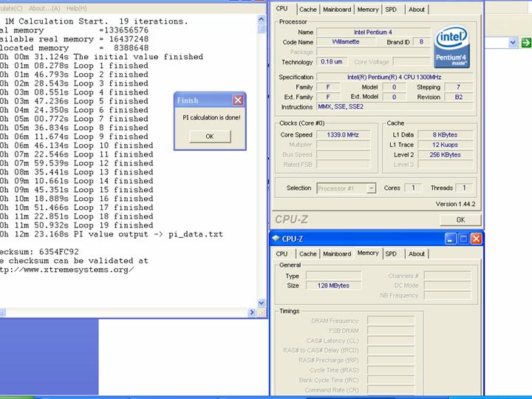This screenshot has height=399, width=532.
Task: Click the empty memory Type field
Action: (333, 276)
